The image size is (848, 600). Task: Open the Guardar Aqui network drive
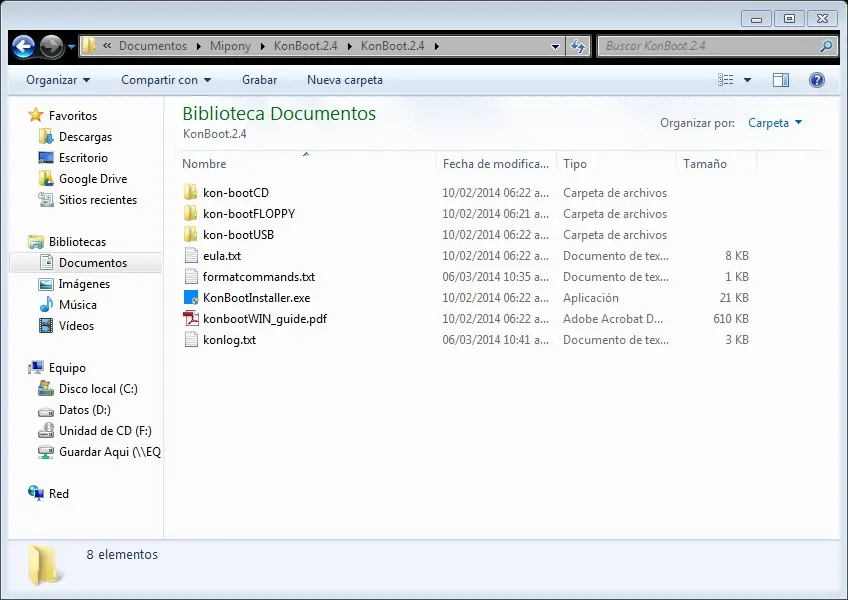pyautogui.click(x=110, y=452)
